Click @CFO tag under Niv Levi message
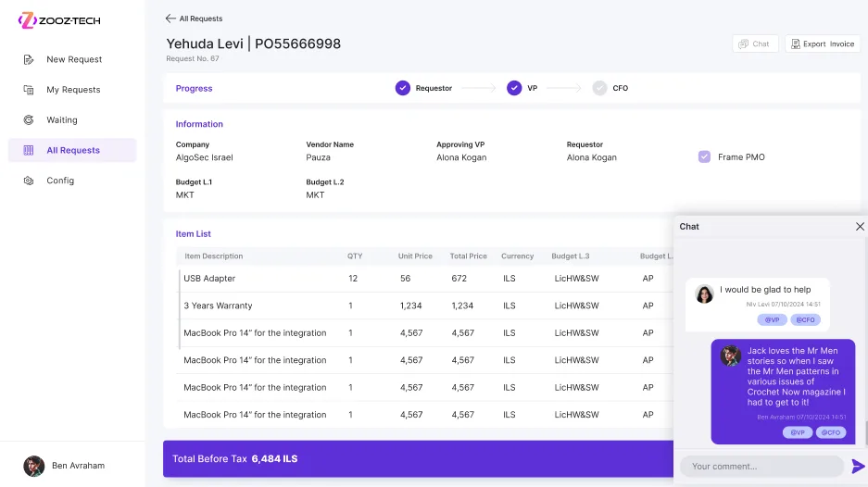The height and width of the screenshot is (487, 868). [x=805, y=319]
